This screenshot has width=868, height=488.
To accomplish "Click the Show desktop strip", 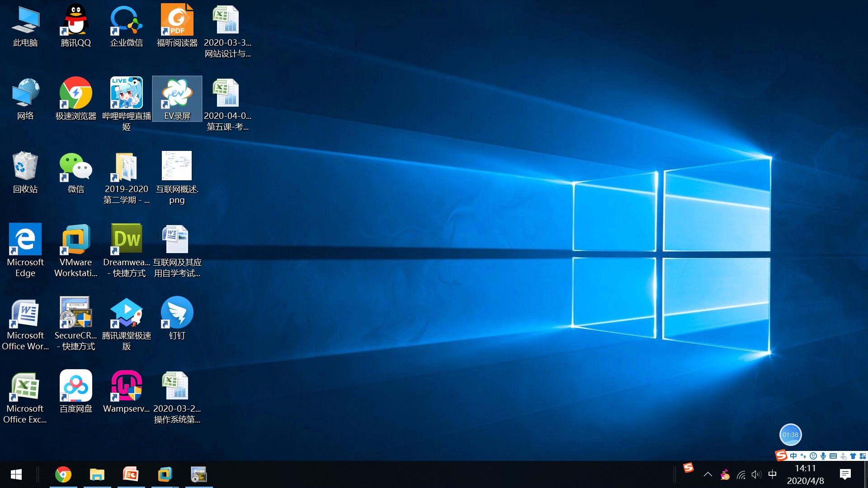I will (x=866, y=474).
